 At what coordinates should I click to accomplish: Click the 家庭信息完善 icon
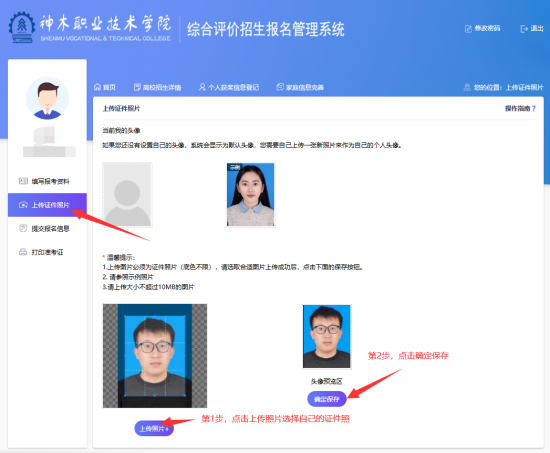coord(280,87)
